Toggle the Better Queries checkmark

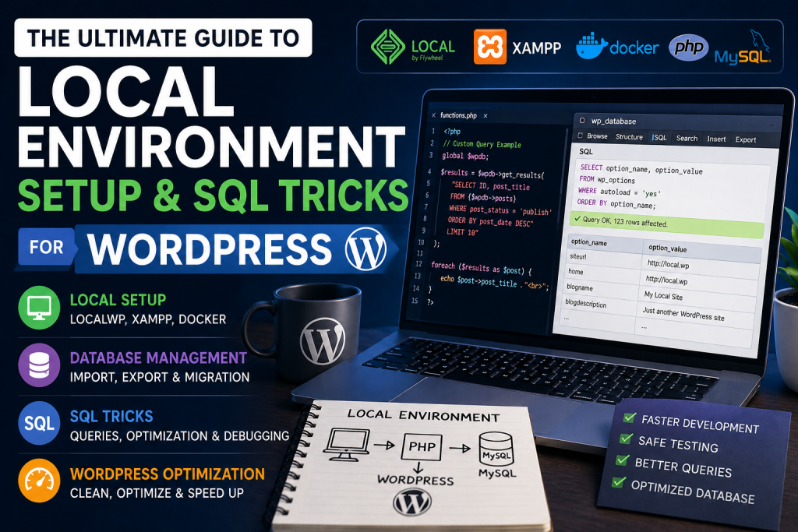pos(622,460)
